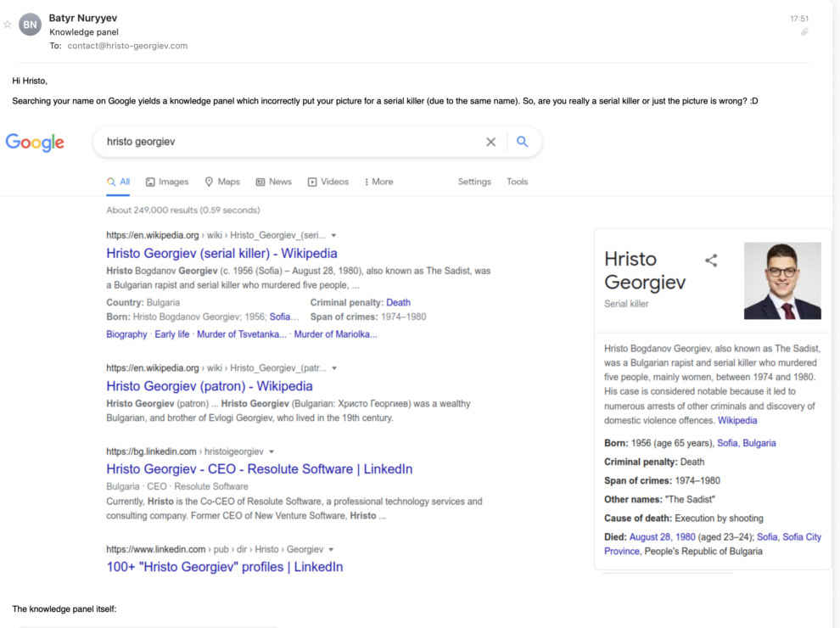Click the attachment paperclip icon
840x628 pixels.
(x=804, y=32)
